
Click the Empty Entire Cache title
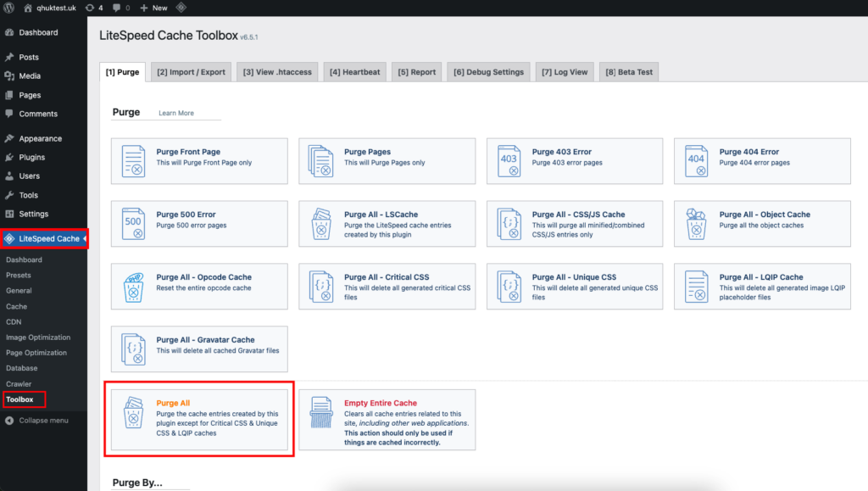381,403
